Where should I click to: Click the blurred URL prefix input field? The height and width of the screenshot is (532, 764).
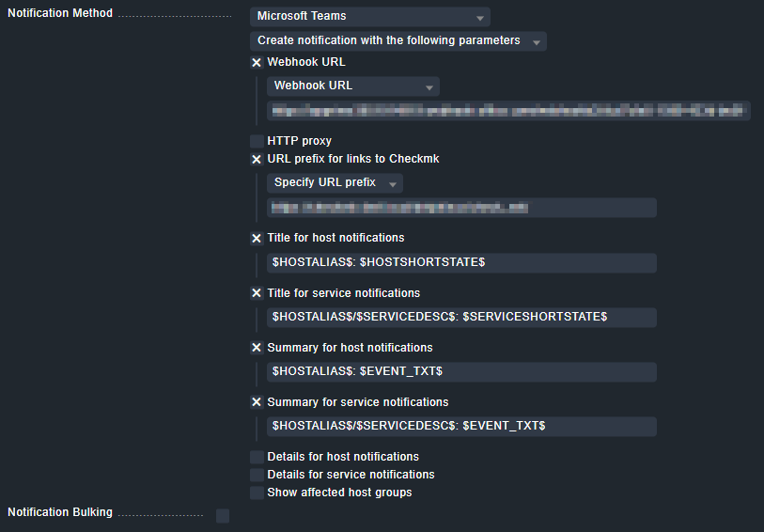pos(460,208)
